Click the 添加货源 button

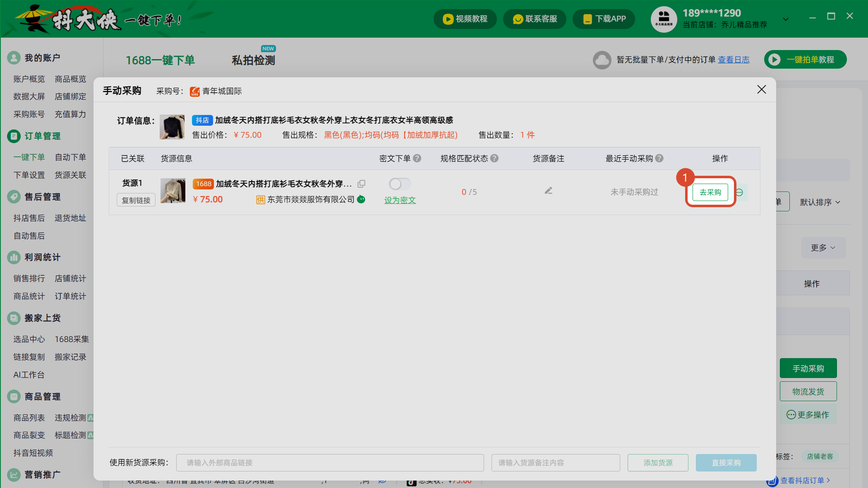(658, 463)
